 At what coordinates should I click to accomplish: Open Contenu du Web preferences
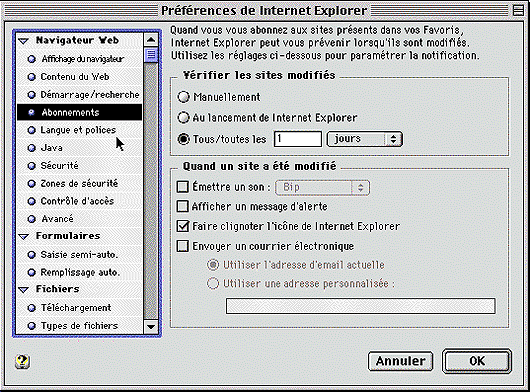click(x=75, y=77)
